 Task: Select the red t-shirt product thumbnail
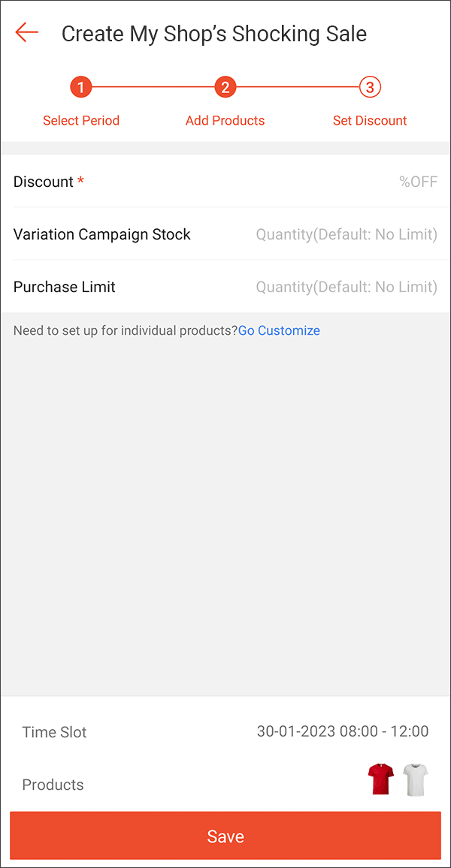(x=380, y=779)
